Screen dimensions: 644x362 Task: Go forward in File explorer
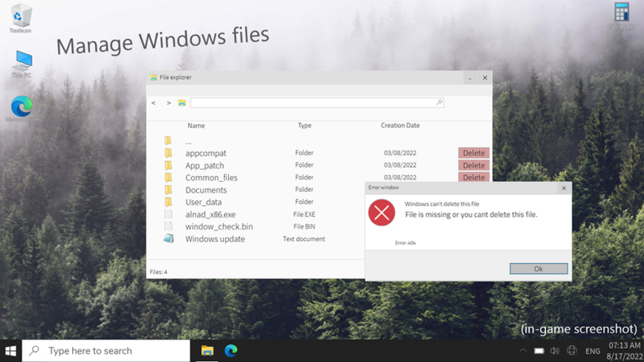[169, 102]
